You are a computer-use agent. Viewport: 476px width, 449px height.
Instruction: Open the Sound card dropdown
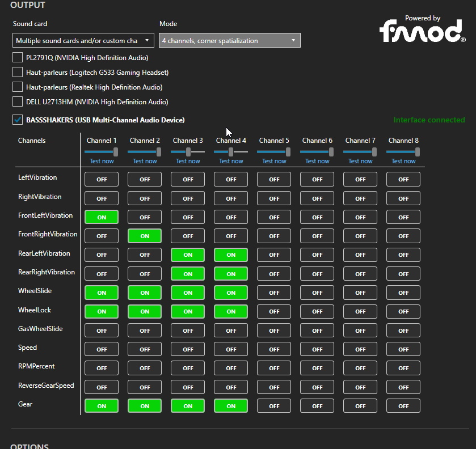tap(83, 40)
